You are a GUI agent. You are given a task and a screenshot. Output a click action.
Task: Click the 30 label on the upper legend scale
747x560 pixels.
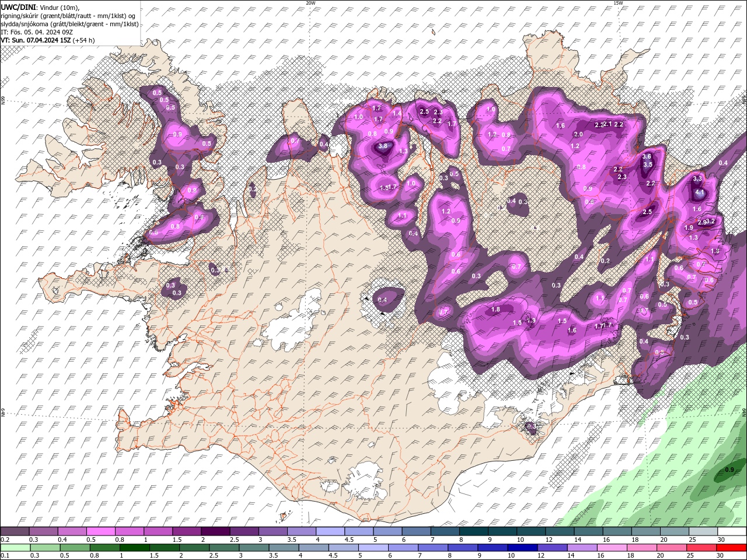click(721, 540)
